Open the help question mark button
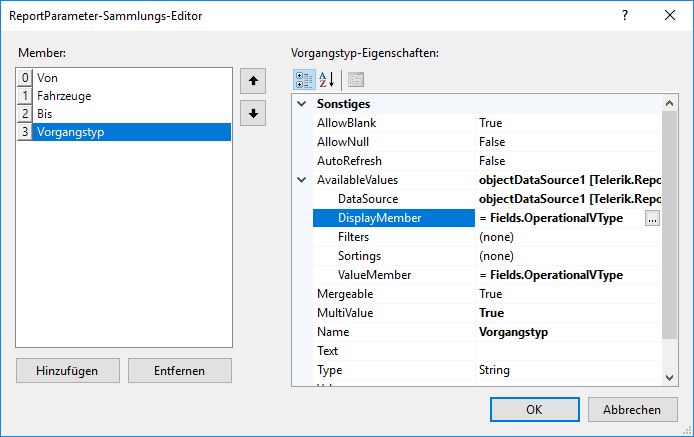 tap(625, 16)
